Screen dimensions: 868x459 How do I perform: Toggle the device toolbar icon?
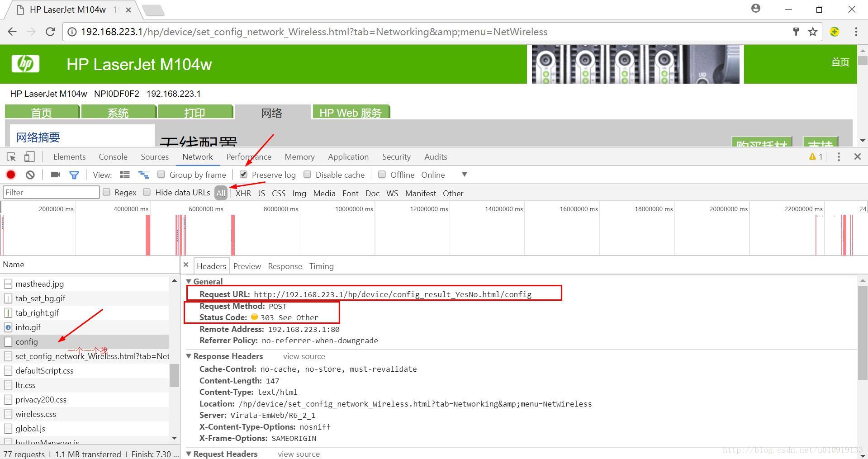pos(29,157)
